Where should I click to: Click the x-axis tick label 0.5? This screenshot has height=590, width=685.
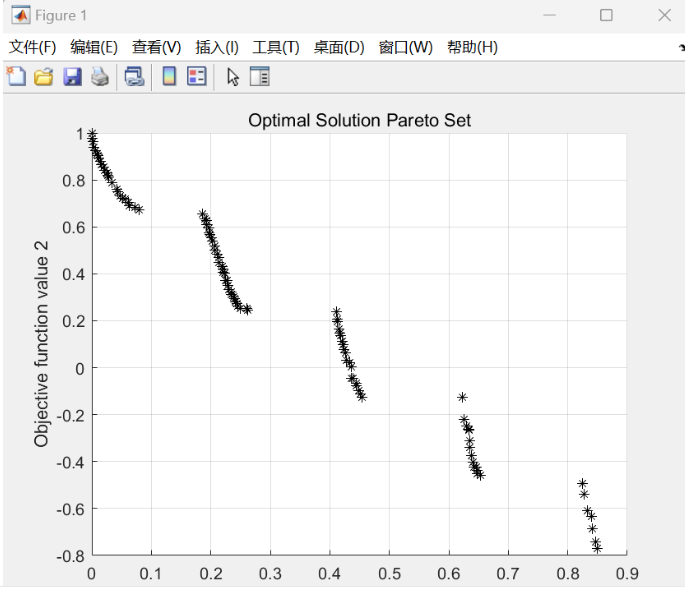(x=389, y=574)
